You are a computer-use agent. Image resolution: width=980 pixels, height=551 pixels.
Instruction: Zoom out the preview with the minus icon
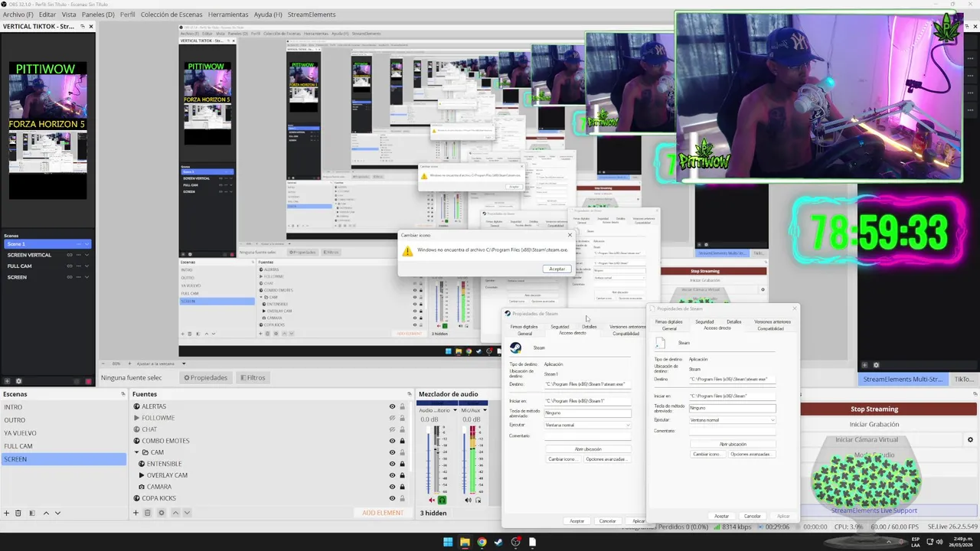(x=103, y=364)
